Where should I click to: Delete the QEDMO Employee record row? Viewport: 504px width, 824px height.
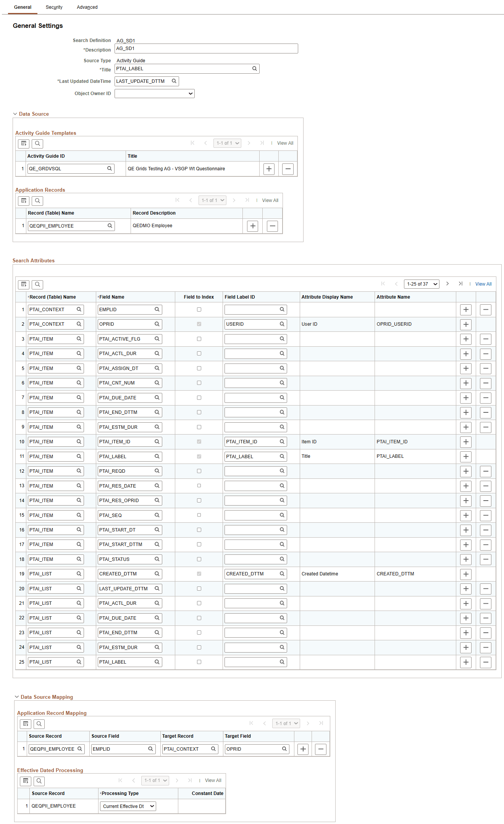coord(272,226)
